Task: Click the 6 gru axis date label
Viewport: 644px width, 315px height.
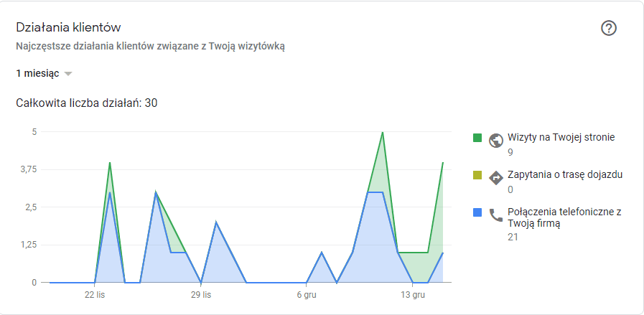Action: click(x=307, y=295)
